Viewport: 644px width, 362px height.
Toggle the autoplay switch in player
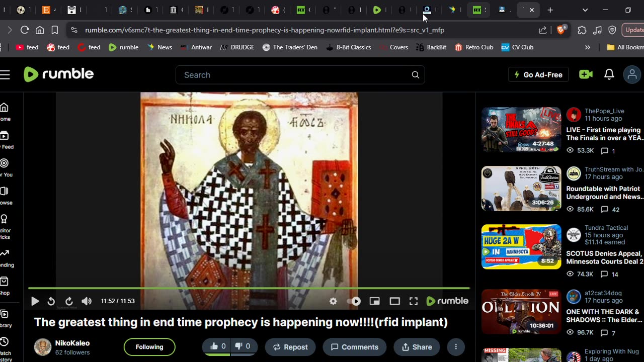(x=354, y=301)
